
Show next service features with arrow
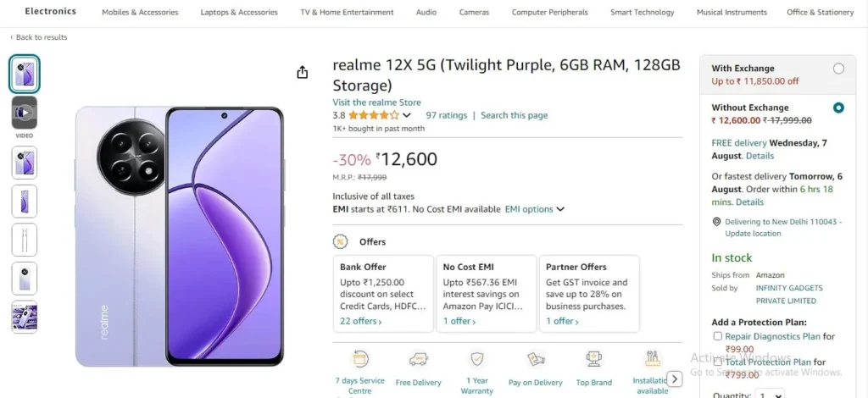click(x=674, y=379)
